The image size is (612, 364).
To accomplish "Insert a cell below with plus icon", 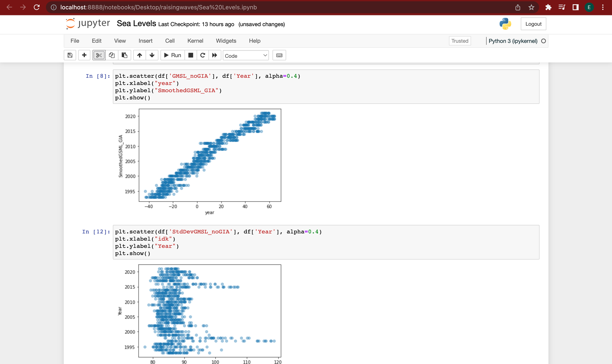I will 84,55.
